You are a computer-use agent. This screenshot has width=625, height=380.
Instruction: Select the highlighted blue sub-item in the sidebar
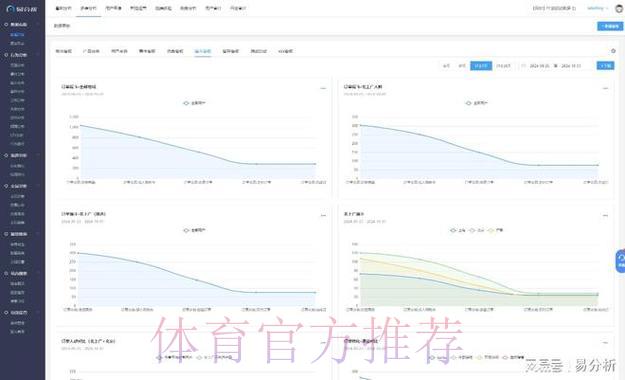pos(18,35)
